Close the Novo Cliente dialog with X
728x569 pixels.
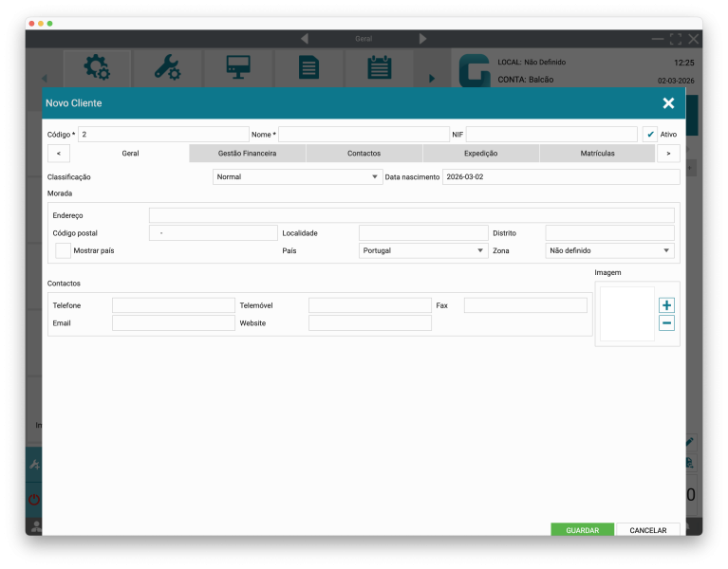coord(668,103)
